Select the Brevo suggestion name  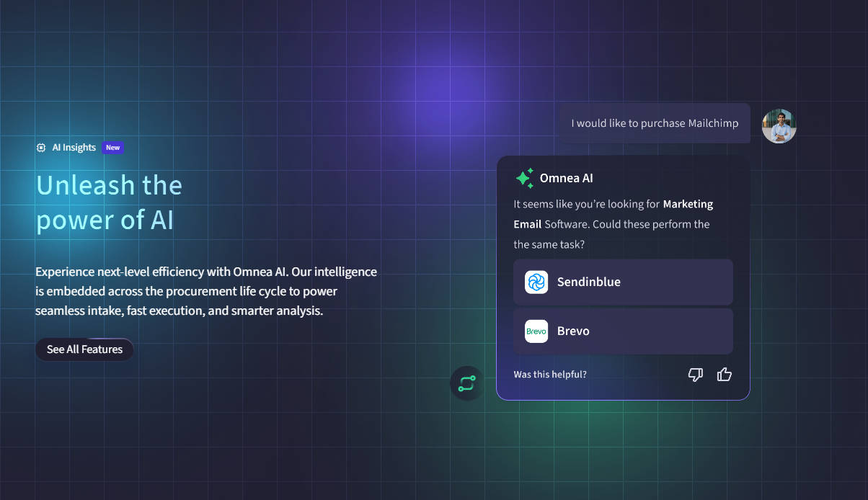573,331
